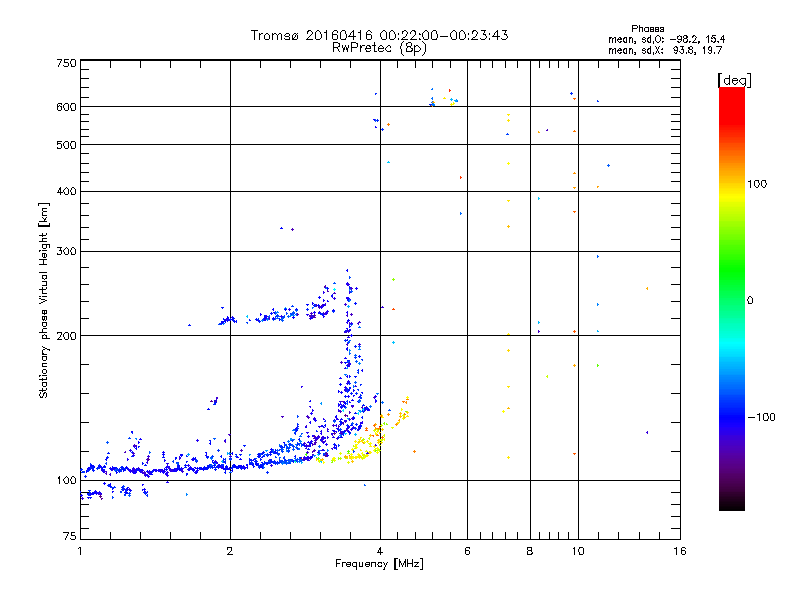Click the colorbar tick label '100'
Viewport: 800px width, 600px height.
pos(757,184)
